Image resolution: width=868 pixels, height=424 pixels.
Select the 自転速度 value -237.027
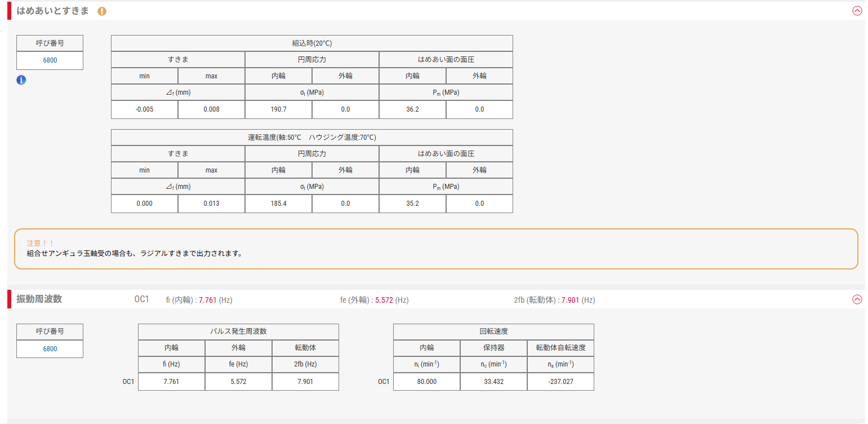tap(560, 382)
